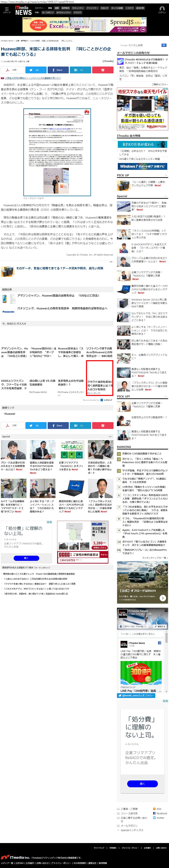
Task: Click プライバシーポリシー in black footer bar
Action: pos(130,847)
